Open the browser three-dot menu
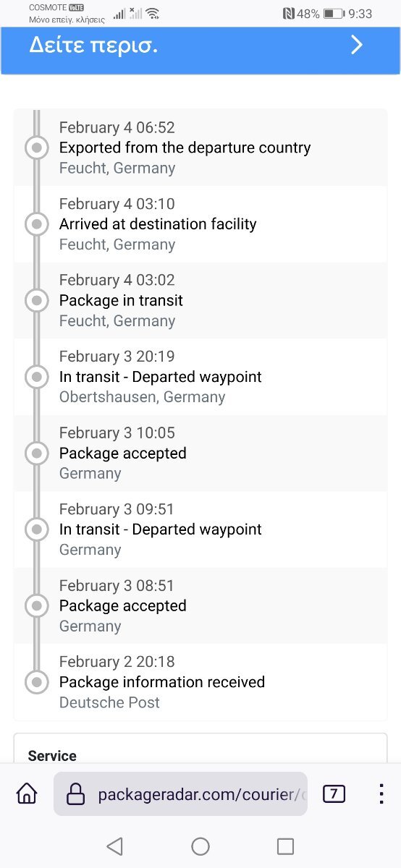Viewport: 401px width, 868px height. click(381, 793)
